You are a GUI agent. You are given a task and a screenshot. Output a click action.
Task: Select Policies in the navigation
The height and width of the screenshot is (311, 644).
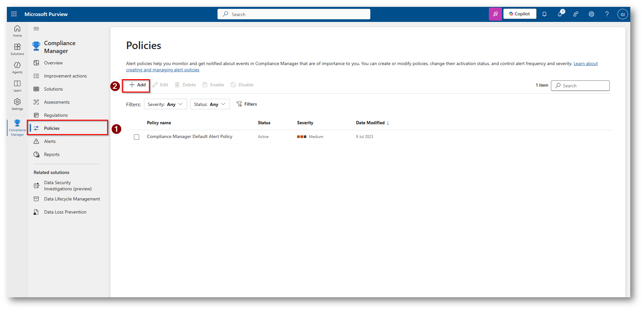click(68, 128)
